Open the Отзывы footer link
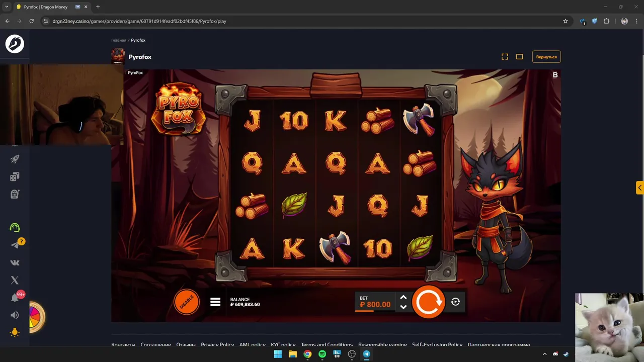The height and width of the screenshot is (362, 644). point(186,345)
